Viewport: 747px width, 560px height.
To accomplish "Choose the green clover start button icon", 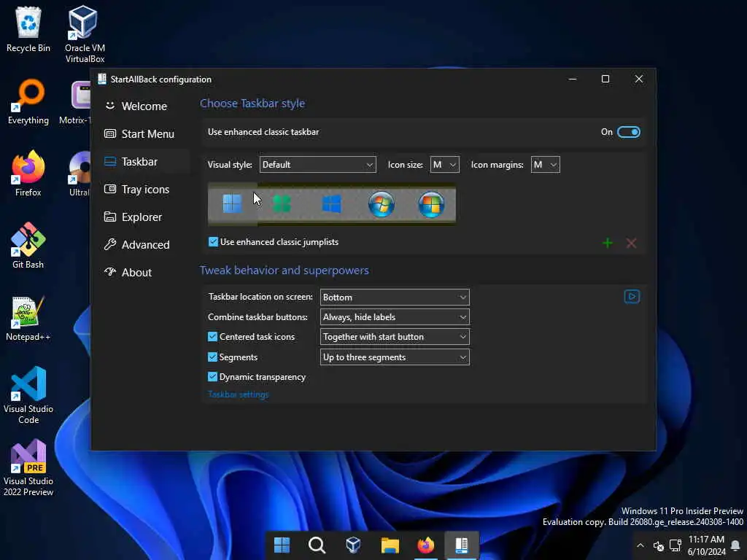I will [x=282, y=204].
